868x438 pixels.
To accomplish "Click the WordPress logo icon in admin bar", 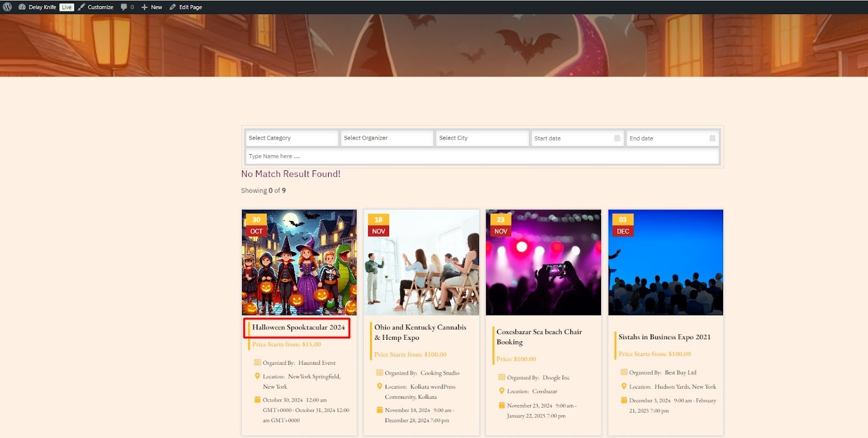I will pos(8,7).
